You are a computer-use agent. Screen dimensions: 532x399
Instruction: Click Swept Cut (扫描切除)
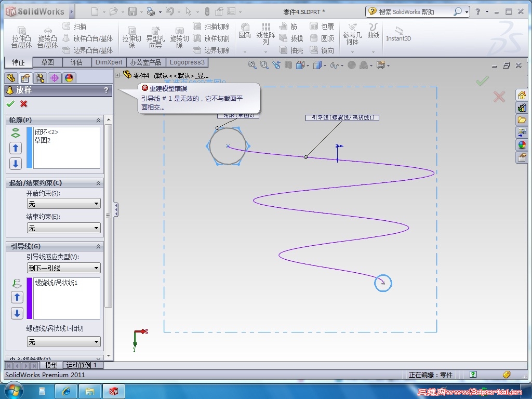pos(211,26)
